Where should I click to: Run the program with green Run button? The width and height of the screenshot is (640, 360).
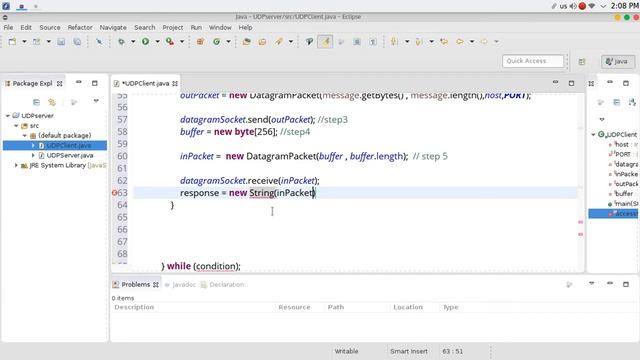(x=145, y=42)
